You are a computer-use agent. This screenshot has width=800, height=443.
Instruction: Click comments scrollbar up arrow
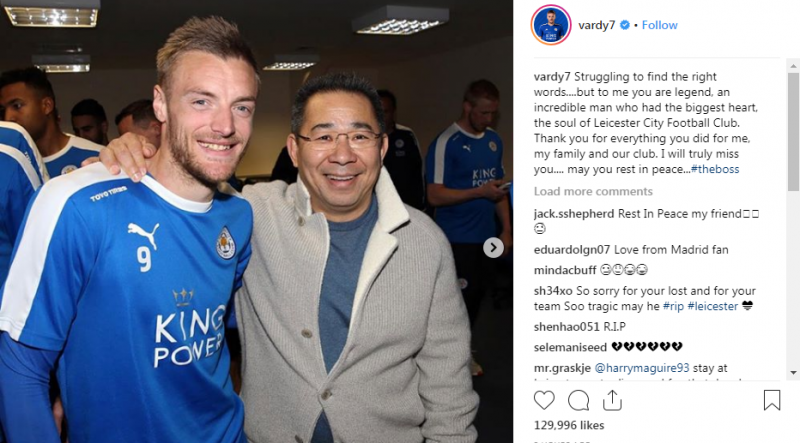pos(793,66)
